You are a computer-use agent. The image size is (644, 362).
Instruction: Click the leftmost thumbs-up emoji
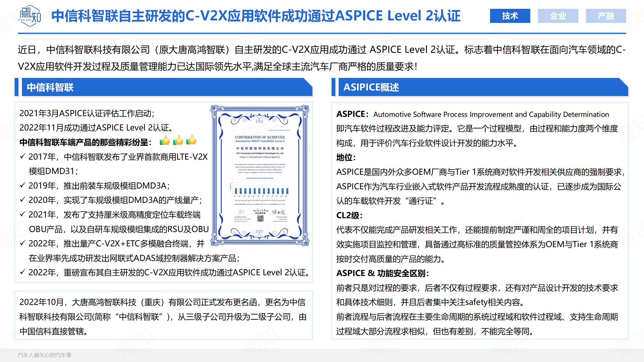pos(165,140)
